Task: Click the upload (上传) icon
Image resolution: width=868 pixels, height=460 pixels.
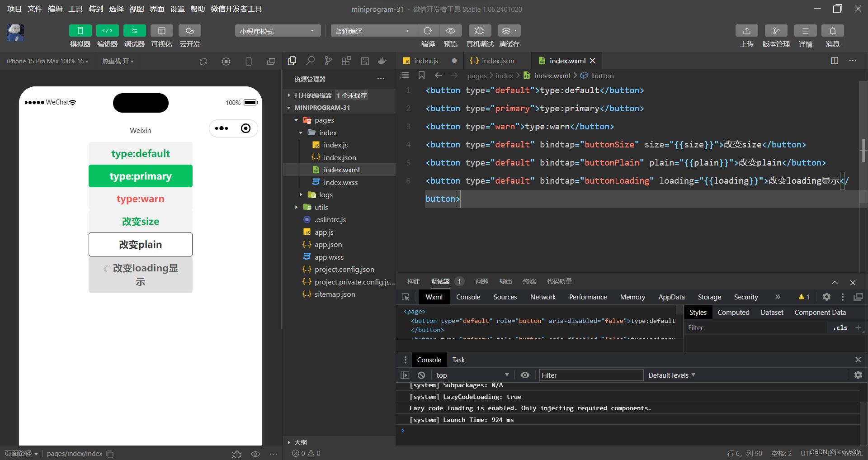Action: (746, 31)
